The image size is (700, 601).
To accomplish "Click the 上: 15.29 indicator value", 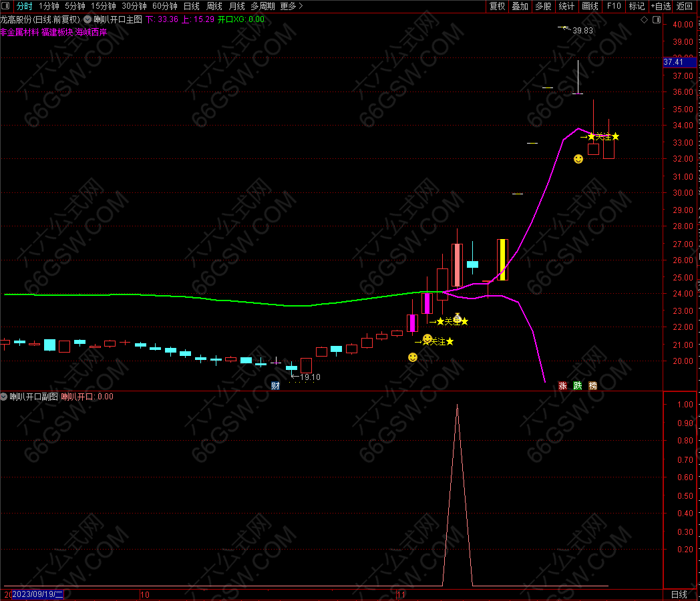I will pos(198,19).
